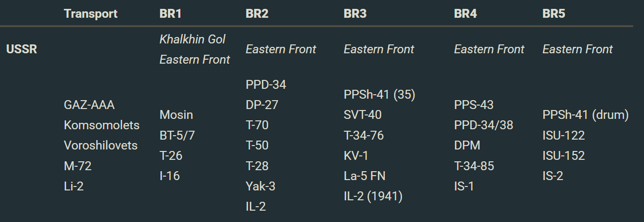Select Voroshilovets in the Transport column
The image size is (644, 222).
pyautogui.click(x=101, y=146)
